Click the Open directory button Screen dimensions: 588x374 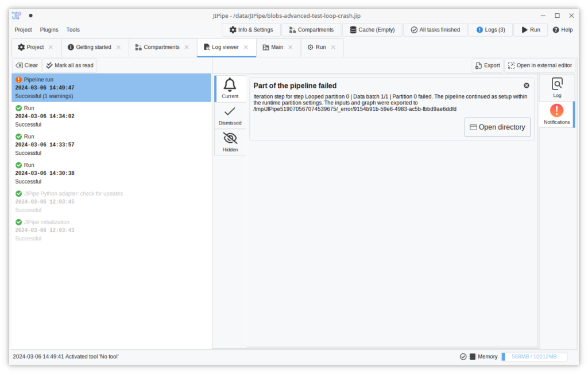tap(497, 127)
